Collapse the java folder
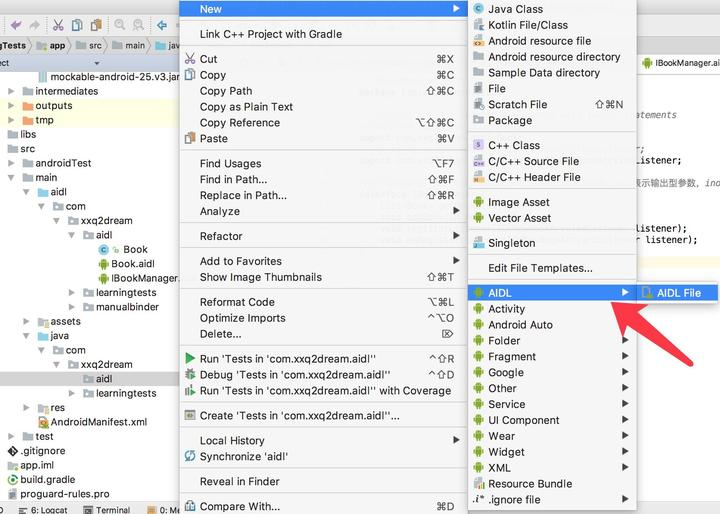Viewport: 720px width, 514px height. coord(26,336)
